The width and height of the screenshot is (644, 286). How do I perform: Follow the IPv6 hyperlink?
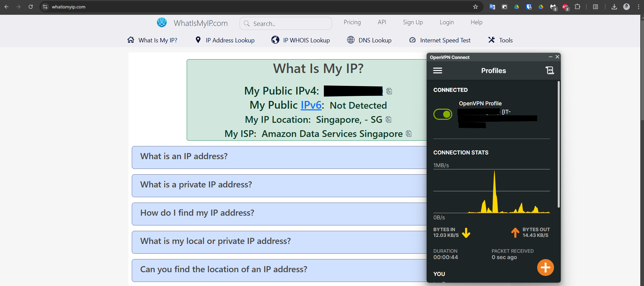point(311,105)
